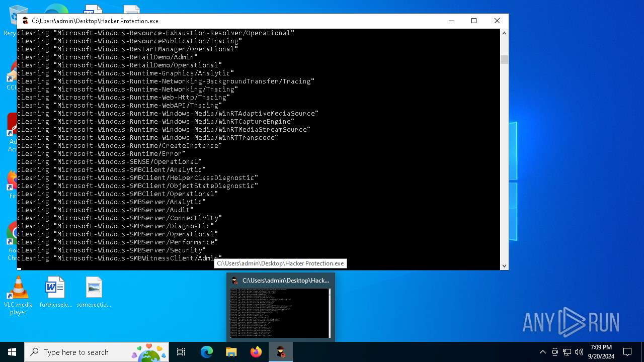Open File Explorer from the taskbar
Screen dimensions: 644x362
coord(231,352)
